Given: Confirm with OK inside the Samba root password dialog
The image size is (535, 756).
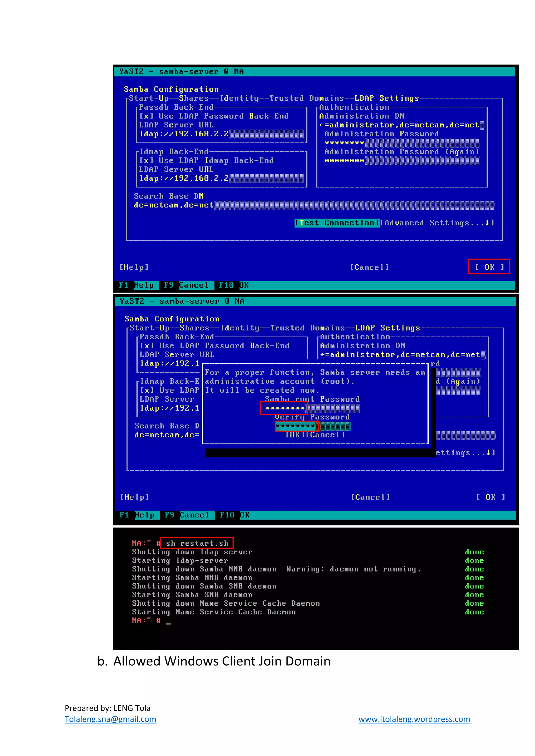Looking at the screenshot, I should 295,435.
